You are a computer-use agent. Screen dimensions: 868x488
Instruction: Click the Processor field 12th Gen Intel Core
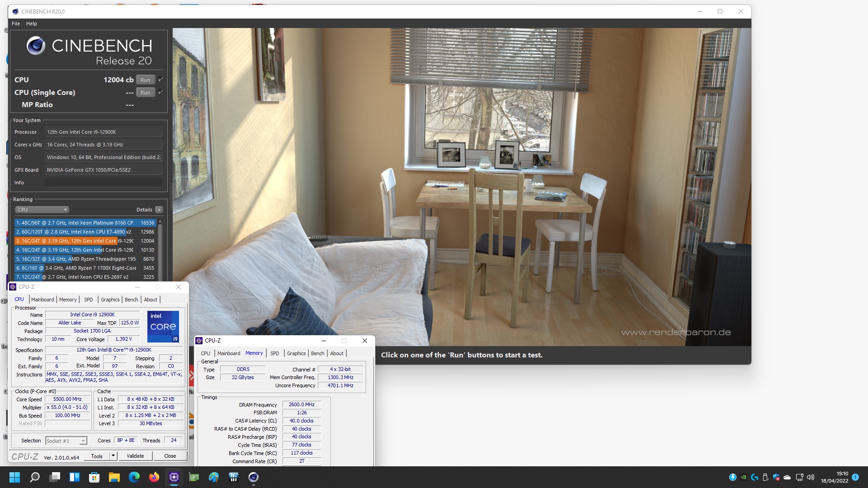[104, 132]
